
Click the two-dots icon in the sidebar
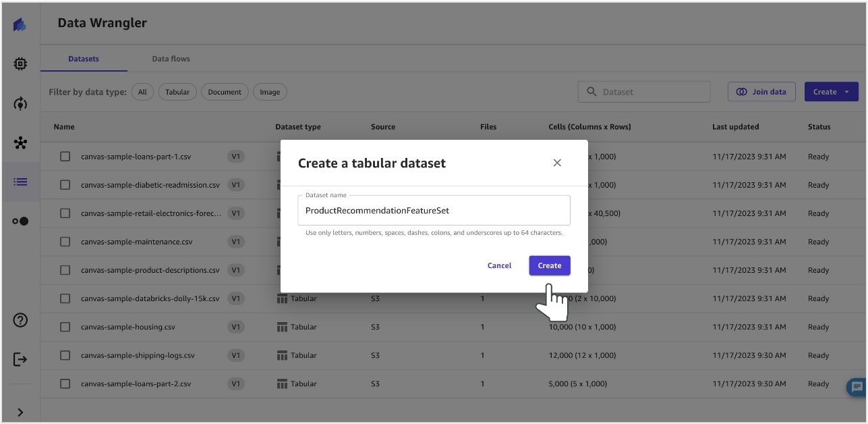[20, 221]
